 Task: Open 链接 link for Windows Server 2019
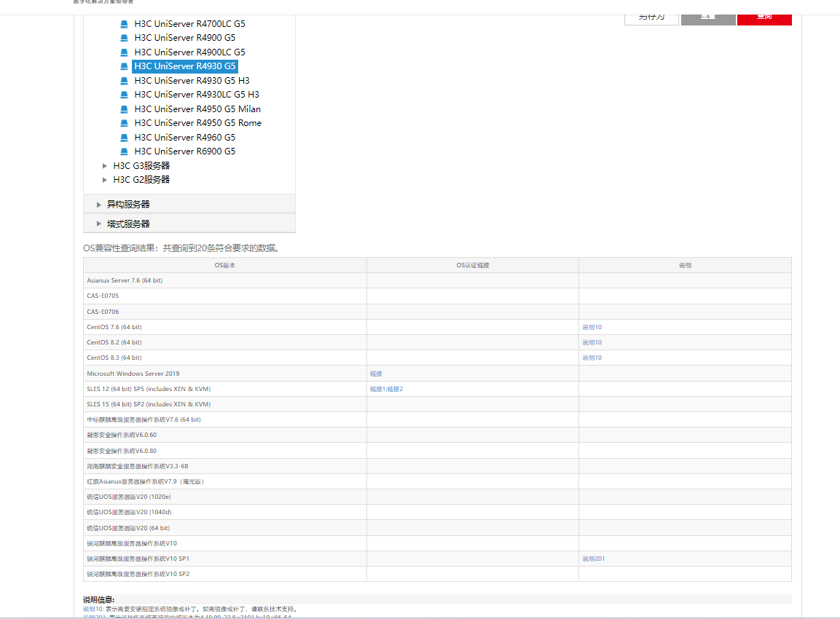[x=376, y=374]
